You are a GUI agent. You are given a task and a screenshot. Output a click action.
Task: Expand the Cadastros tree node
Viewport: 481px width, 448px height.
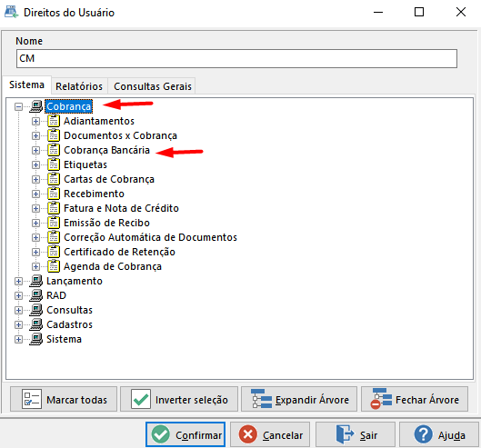pyautogui.click(x=18, y=324)
